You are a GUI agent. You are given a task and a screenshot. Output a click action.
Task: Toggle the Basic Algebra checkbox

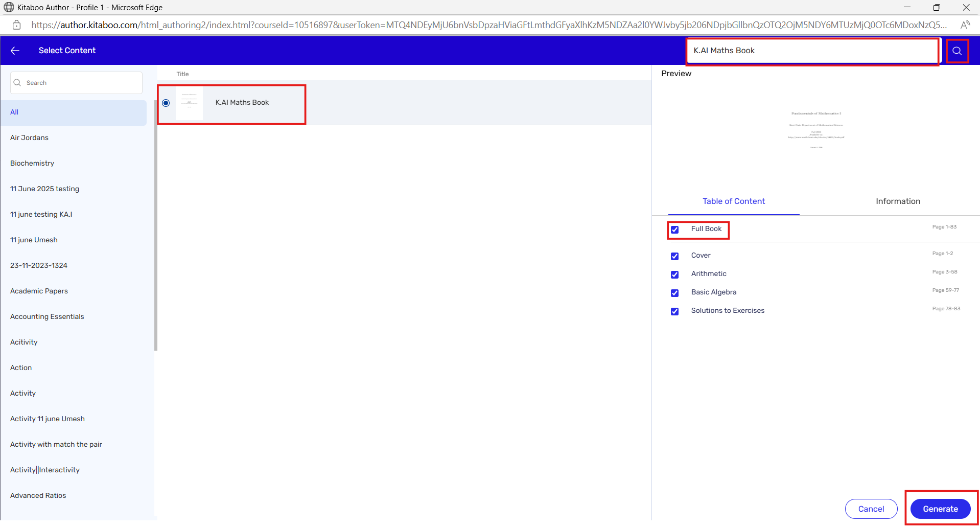(674, 293)
